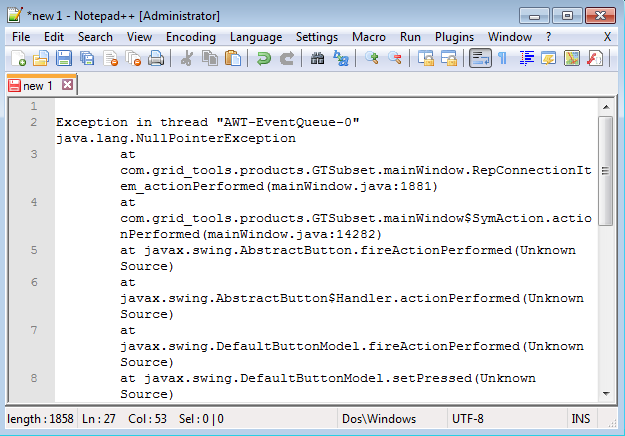The height and width of the screenshot is (436, 625).
Task: Open the Language menu
Action: 256,37
